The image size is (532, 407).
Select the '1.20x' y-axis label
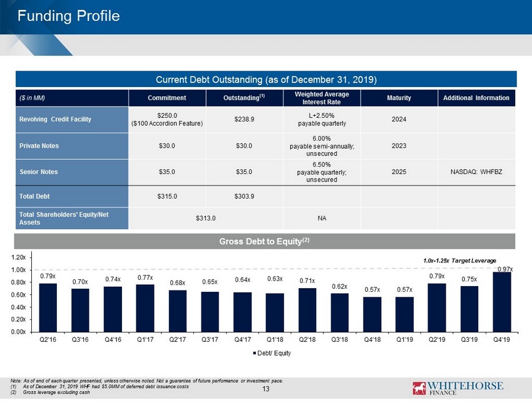coord(18,257)
